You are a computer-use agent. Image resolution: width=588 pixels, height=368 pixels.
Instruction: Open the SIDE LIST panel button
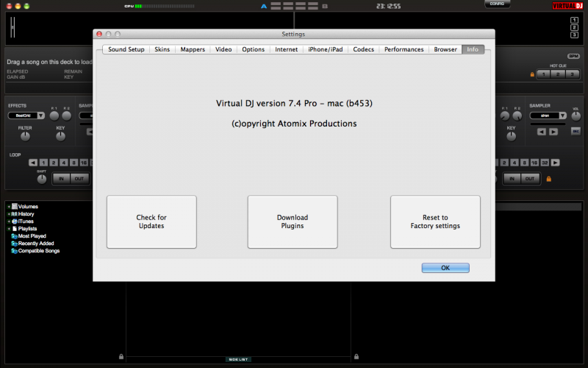[x=238, y=359]
